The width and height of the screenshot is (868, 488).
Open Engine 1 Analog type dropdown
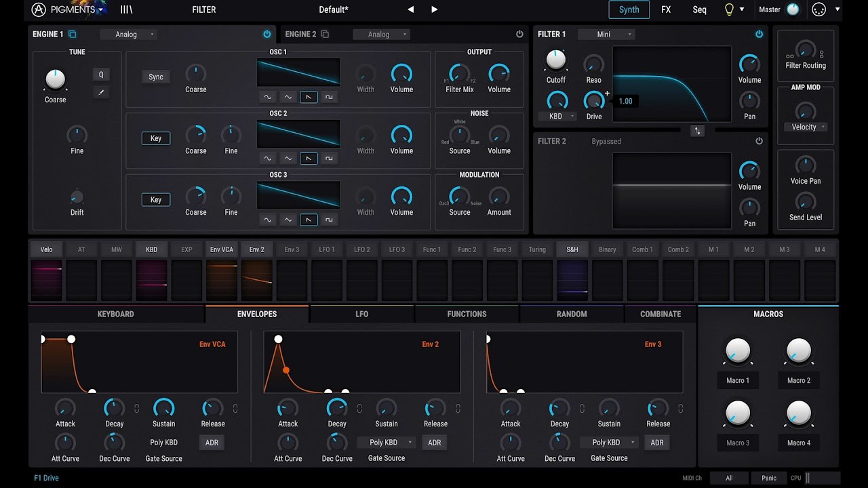click(129, 35)
